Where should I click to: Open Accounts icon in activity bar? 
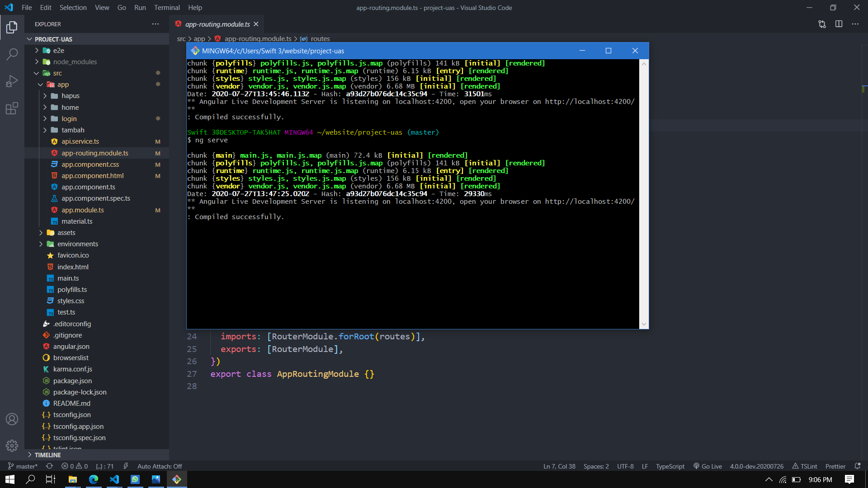coord(12,419)
